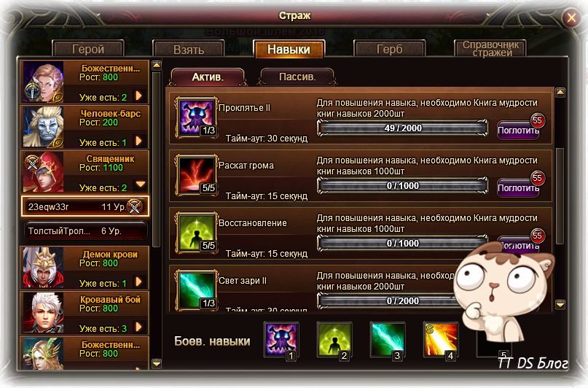Expand the Человек-барс guard entry arrow
This screenshot has width=588, height=388.
(138, 141)
